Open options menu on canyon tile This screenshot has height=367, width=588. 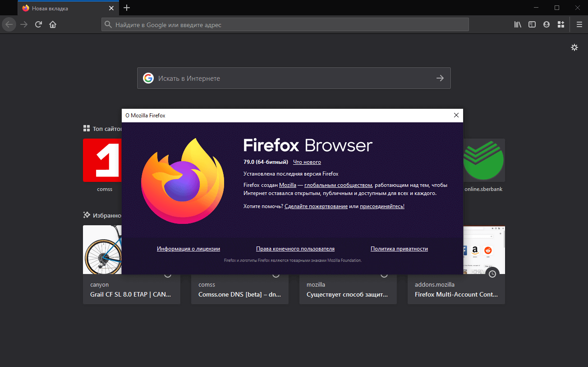point(168,274)
